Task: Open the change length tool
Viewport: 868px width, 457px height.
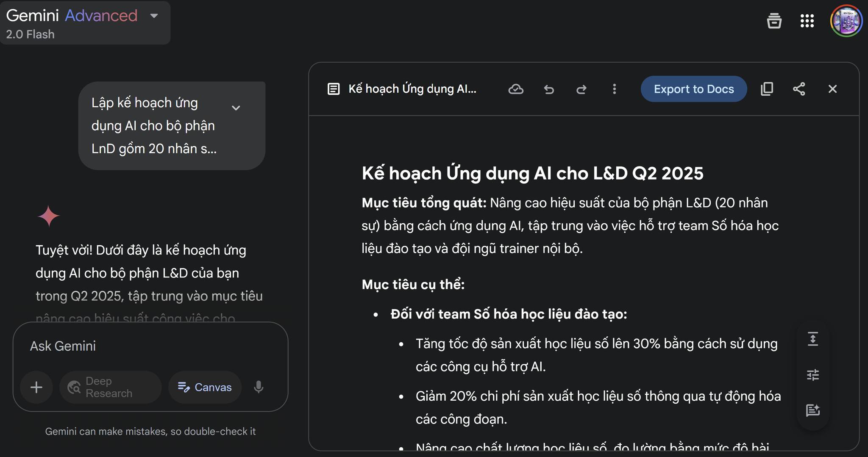Action: 812,339
